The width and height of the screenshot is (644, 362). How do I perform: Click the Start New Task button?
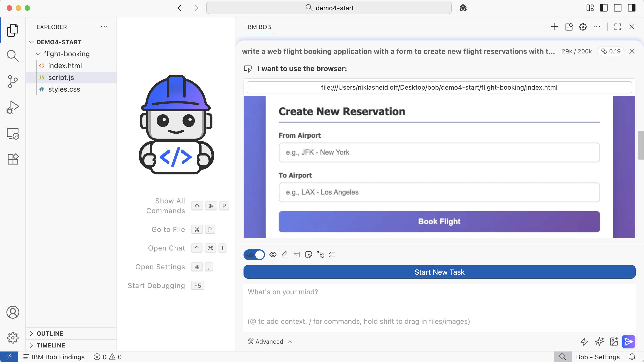(439, 272)
